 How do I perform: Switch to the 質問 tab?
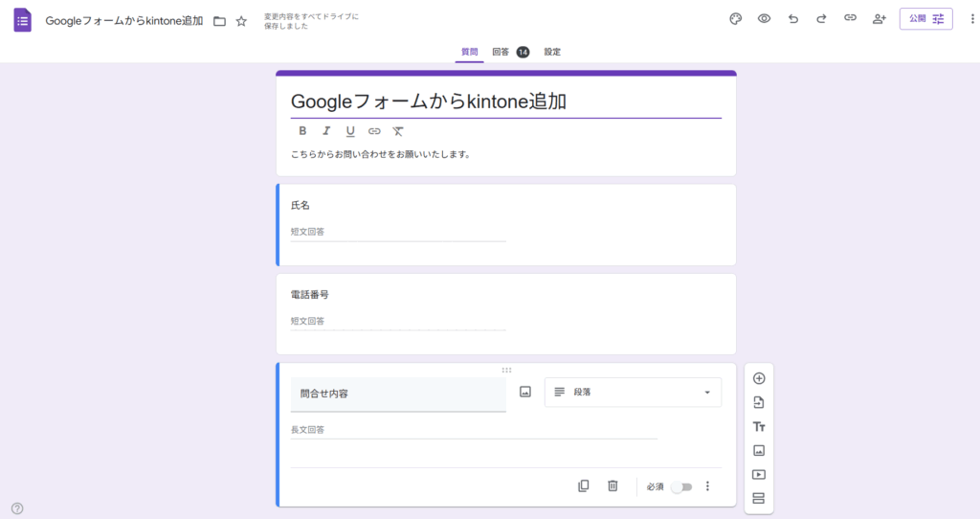[x=469, y=52]
